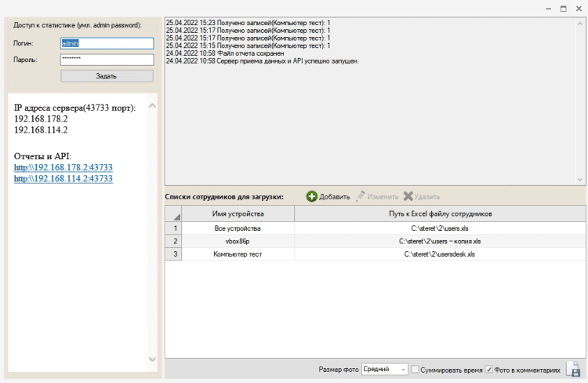Open the http:\\192.168.178.2:43733 link

click(x=64, y=167)
